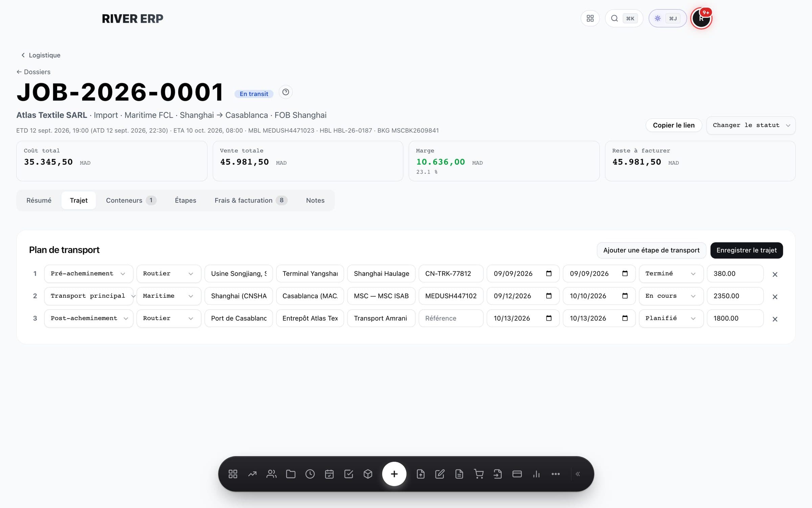This screenshot has width=812, height=508.
Task: Open the file import arrow icon in dock
Action: [498, 474]
